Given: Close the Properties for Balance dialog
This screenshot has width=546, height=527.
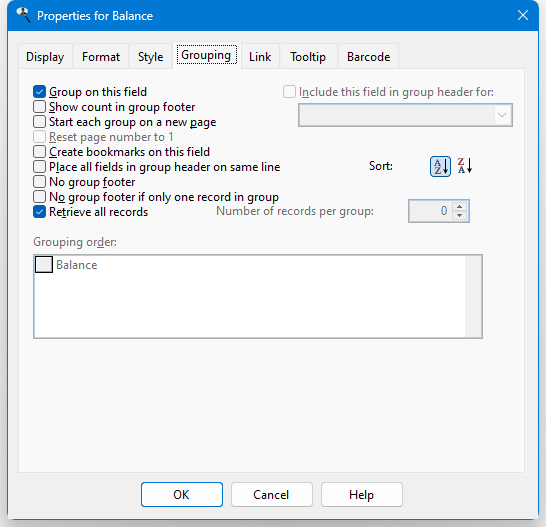Looking at the screenshot, I should pos(523,15).
